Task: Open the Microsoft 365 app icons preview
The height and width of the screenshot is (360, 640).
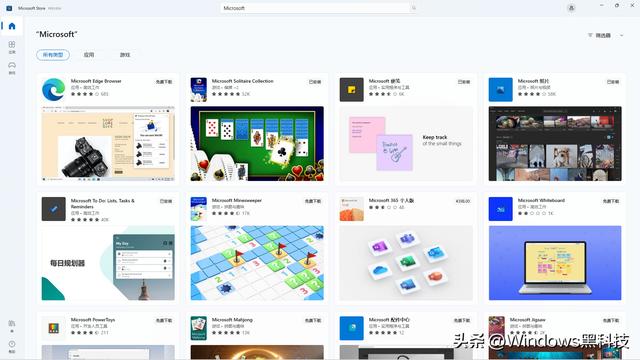Action: coord(406,263)
